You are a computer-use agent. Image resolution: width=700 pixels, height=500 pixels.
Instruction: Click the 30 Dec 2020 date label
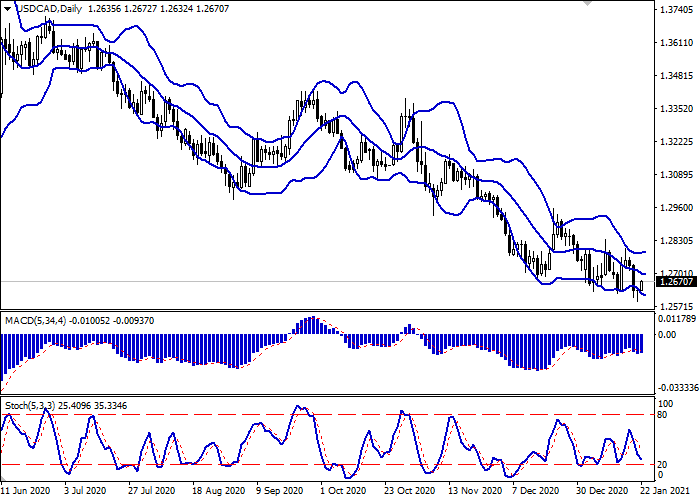[x=602, y=491]
